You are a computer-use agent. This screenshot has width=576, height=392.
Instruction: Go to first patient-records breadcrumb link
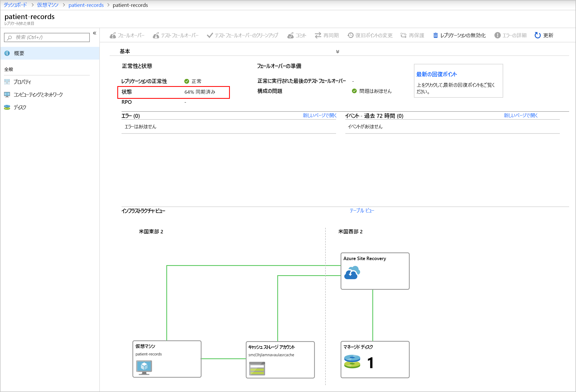coord(86,5)
